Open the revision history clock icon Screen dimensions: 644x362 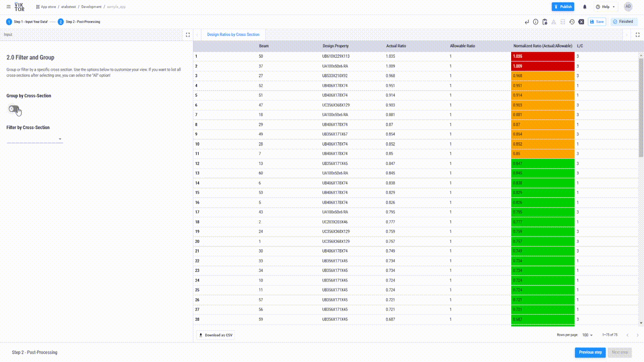pos(572,22)
